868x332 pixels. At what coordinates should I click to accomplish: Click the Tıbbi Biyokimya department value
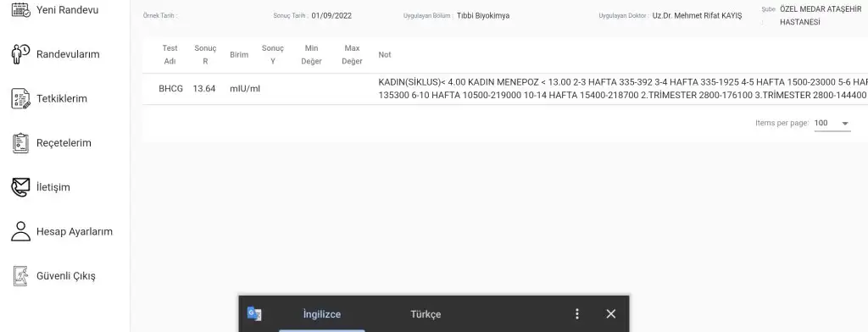click(x=483, y=15)
